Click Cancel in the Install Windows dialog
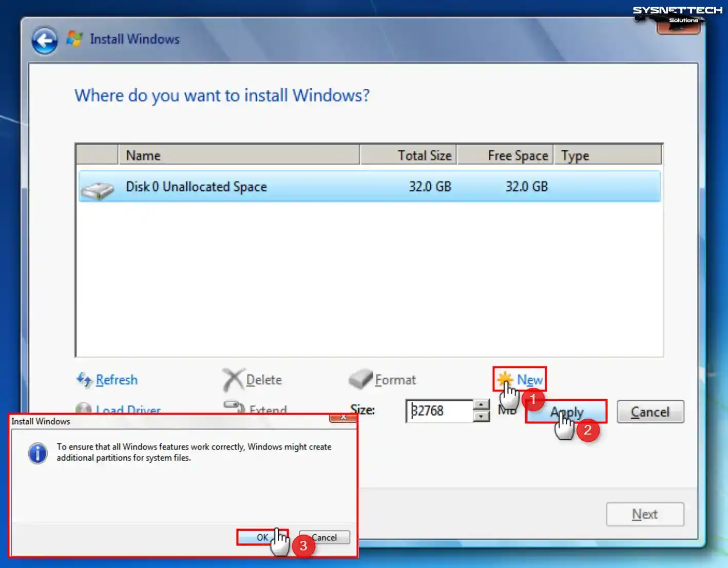 pyautogui.click(x=324, y=537)
